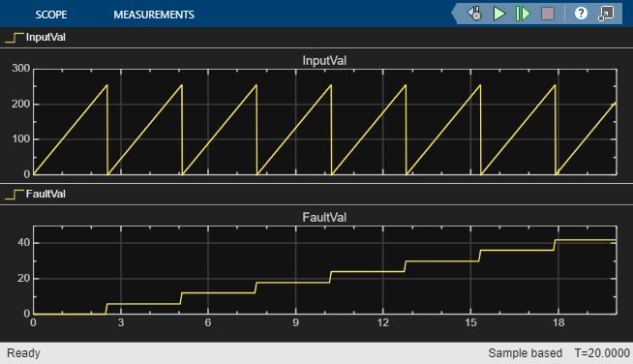Click the InputVal legend step-line icon

pyautogui.click(x=15, y=38)
